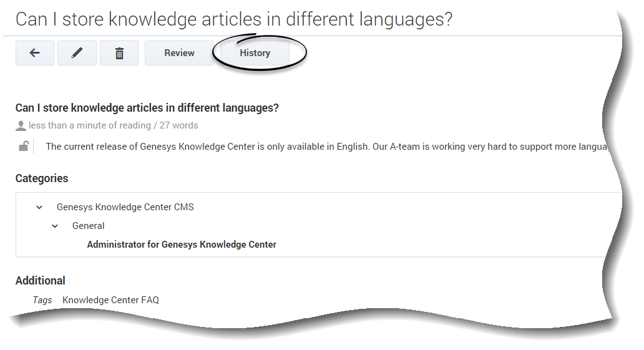Click the person icon beside reading time

tap(21, 126)
